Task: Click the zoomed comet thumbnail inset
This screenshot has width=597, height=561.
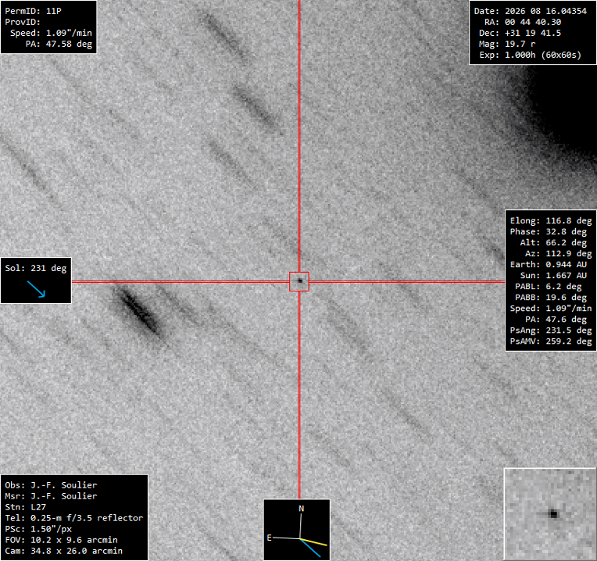Action: (x=550, y=514)
